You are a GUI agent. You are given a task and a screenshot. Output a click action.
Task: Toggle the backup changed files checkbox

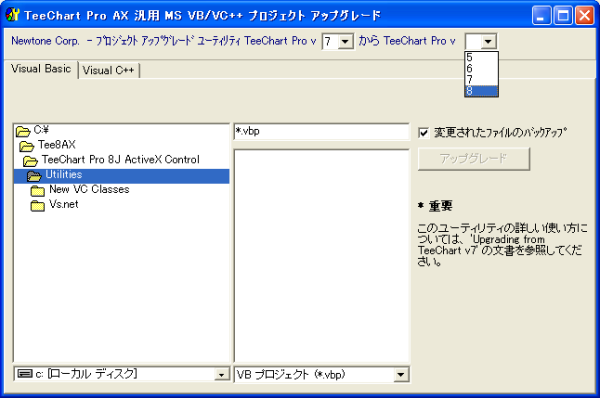pyautogui.click(x=424, y=133)
